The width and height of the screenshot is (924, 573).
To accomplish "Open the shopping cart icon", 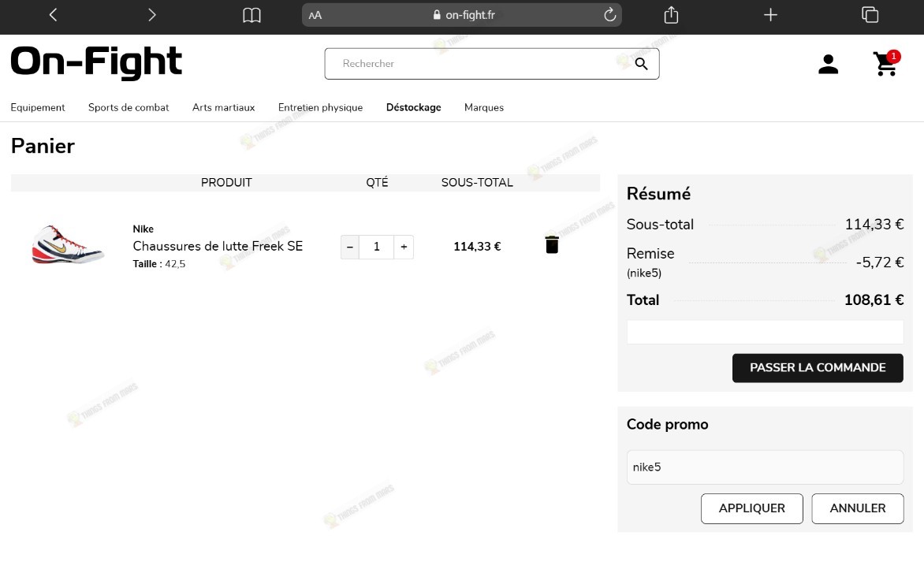I will click(885, 63).
